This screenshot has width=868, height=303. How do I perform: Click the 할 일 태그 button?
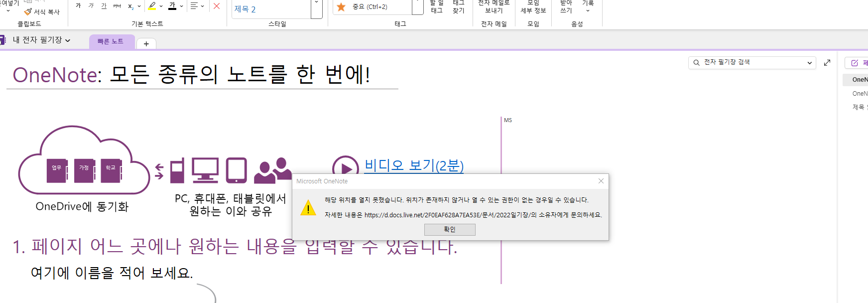437,7
